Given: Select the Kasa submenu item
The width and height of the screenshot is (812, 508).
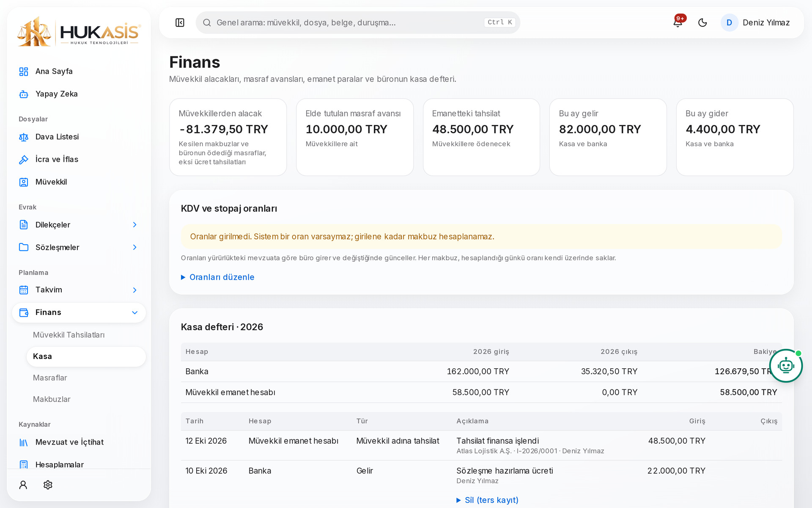Looking at the screenshot, I should (x=86, y=356).
